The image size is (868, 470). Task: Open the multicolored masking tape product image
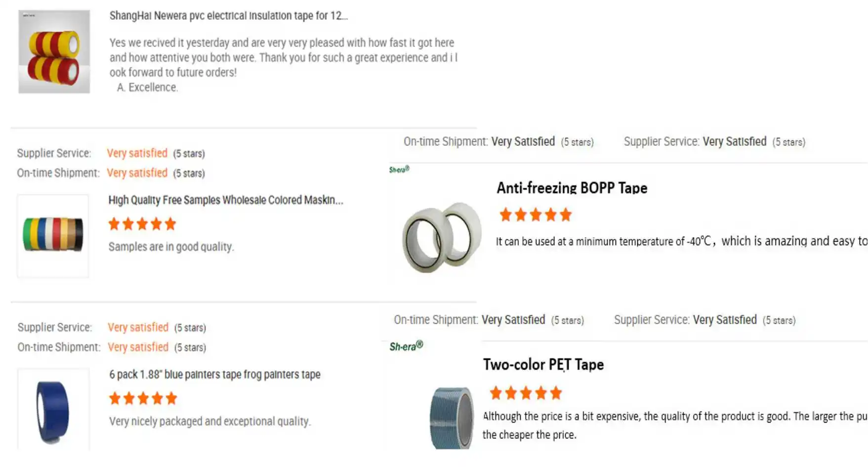53,235
